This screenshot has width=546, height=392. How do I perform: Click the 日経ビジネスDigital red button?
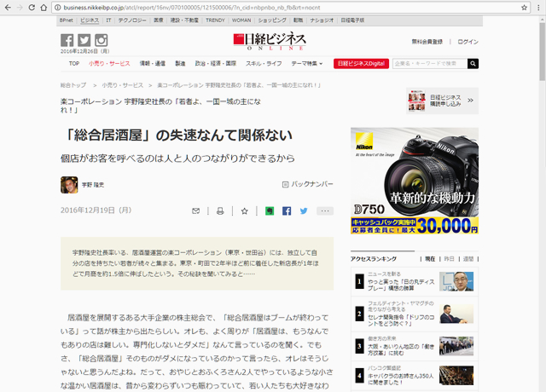pyautogui.click(x=361, y=63)
